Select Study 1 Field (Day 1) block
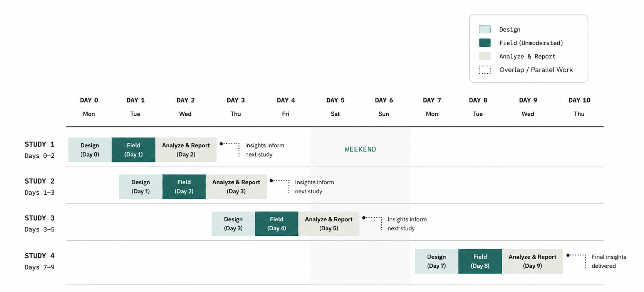644x292 pixels. 133,150
